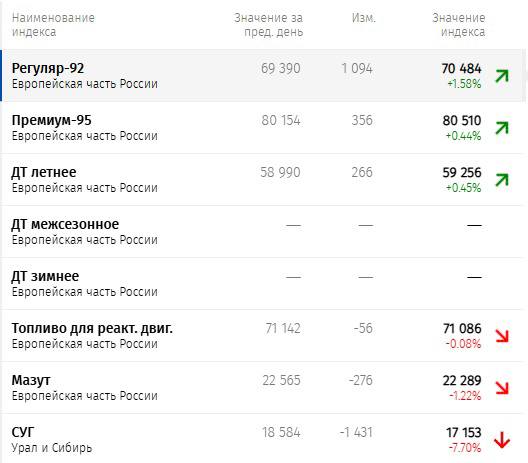Click the Значение индекса column header
Image resolution: width=528 pixels, height=463 pixels.
point(459,25)
